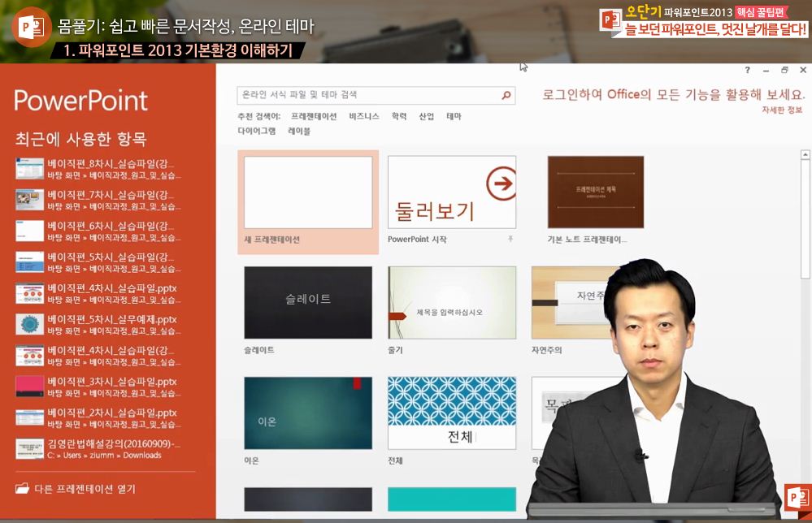Viewport: 812px width, 523px height.
Task: Click the 로그인하여 Office sign-in message
Action: click(x=673, y=94)
